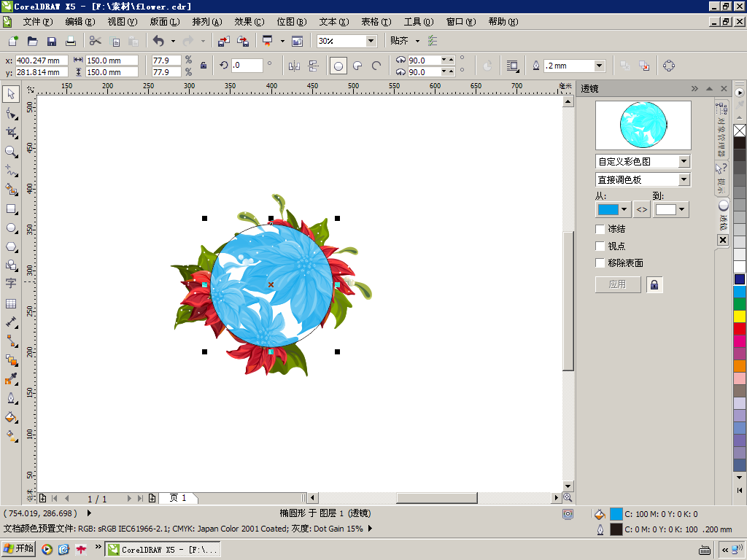The image size is (747, 560).
Task: Choose the Arc shape button
Action: [376, 66]
